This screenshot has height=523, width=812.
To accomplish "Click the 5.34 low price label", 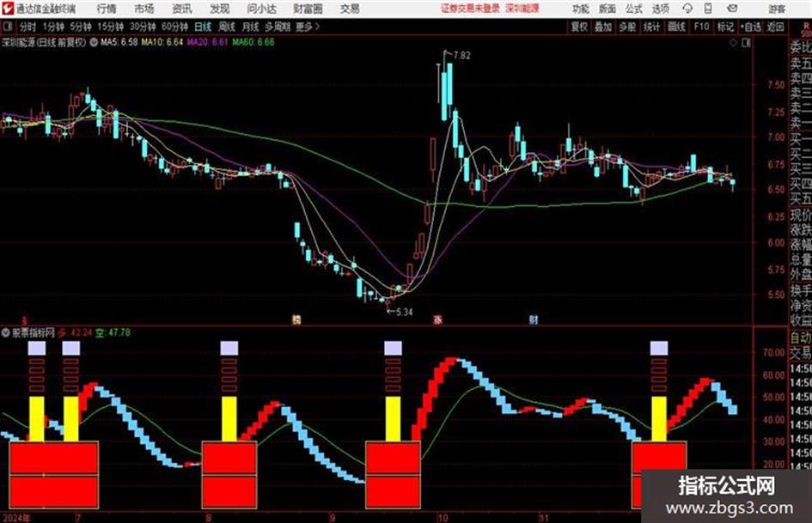I will click(404, 312).
